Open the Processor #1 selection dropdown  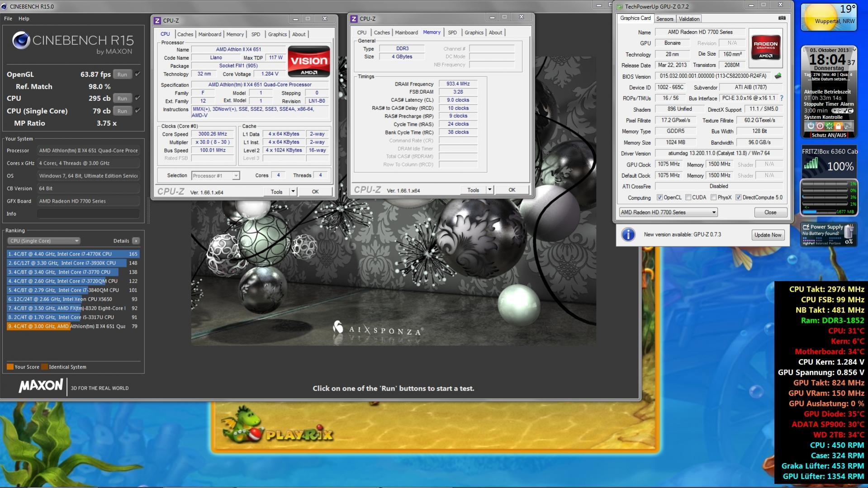pyautogui.click(x=215, y=175)
